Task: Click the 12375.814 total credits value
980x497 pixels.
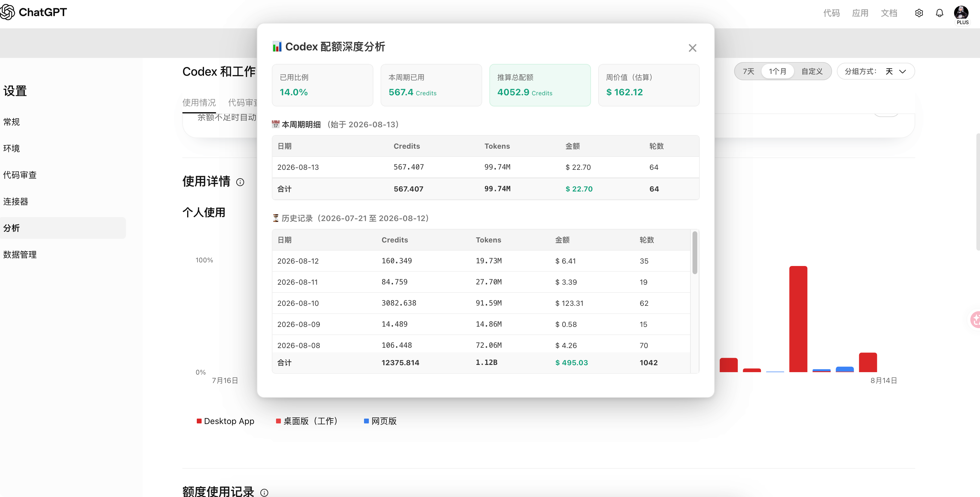Action: 400,362
